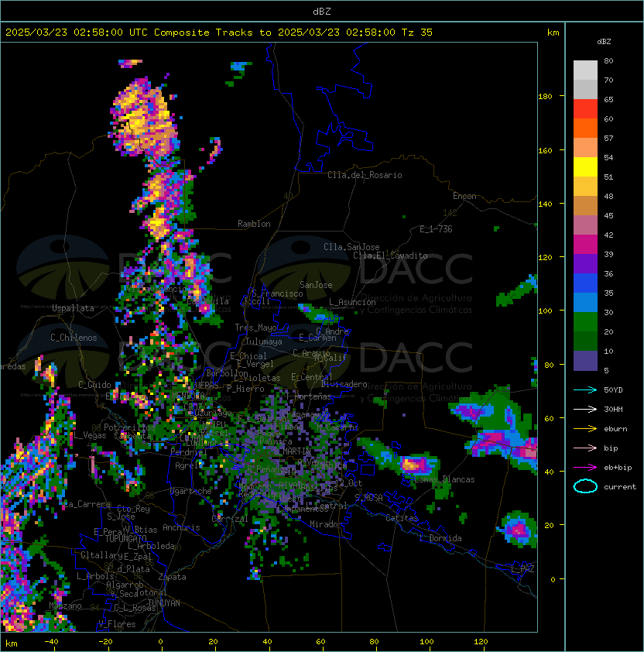Click the 30HM white arrow legend icon
Image resolution: width=644 pixels, height=652 pixels.
(x=585, y=409)
